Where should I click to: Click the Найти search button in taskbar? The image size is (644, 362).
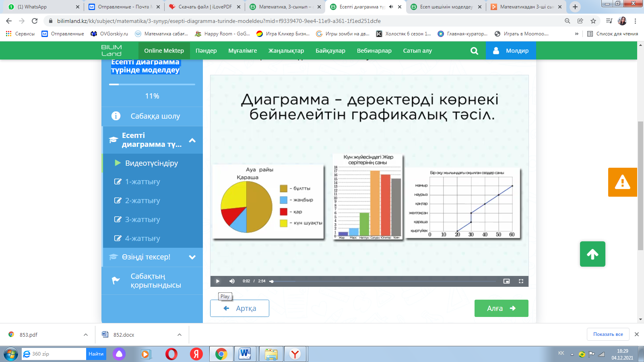96,354
